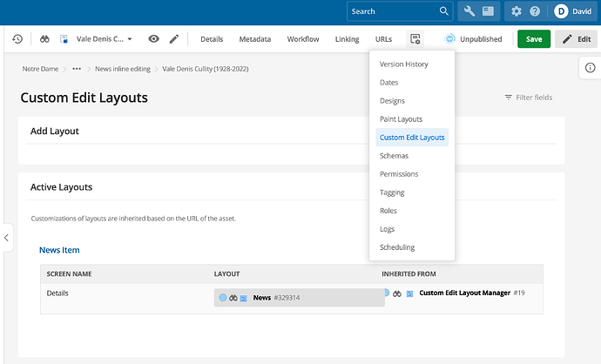Click the Active Layouts section heading
601x364 pixels.
coord(61,187)
